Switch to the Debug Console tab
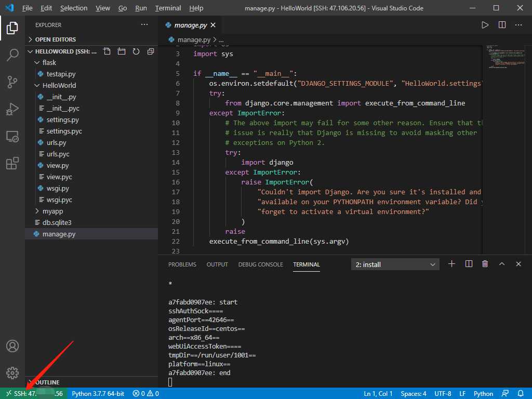The width and height of the screenshot is (532, 399). tap(260, 264)
